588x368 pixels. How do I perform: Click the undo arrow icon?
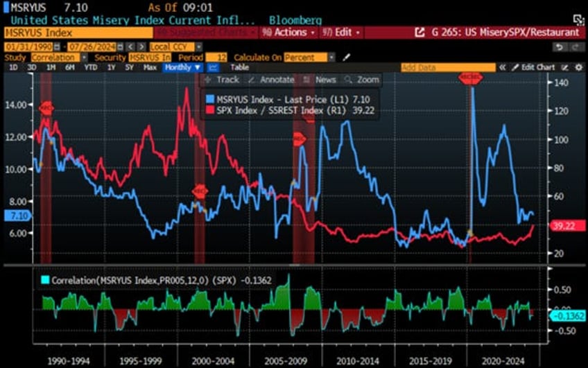[x=559, y=46]
